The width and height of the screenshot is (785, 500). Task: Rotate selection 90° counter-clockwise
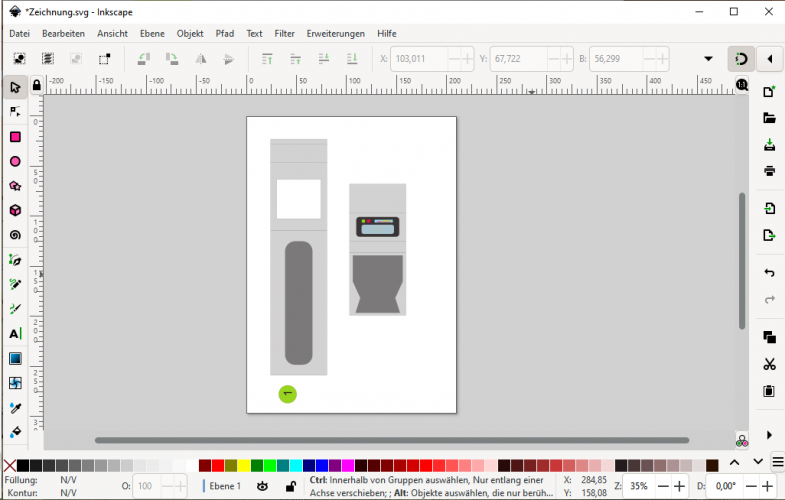[144, 59]
